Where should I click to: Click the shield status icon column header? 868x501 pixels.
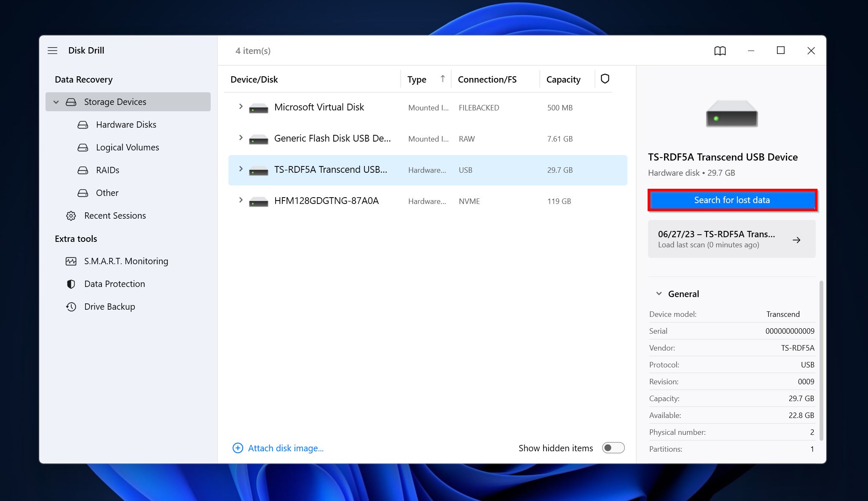point(605,78)
